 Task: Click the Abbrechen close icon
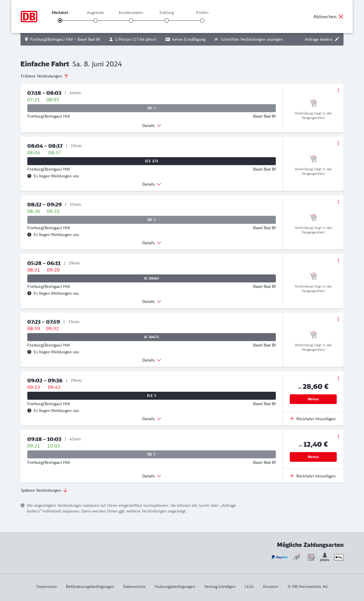click(341, 17)
